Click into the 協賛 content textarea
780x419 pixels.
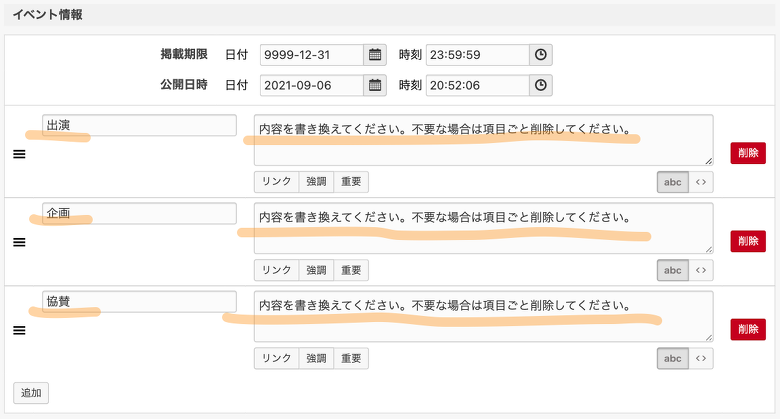[x=483, y=322]
